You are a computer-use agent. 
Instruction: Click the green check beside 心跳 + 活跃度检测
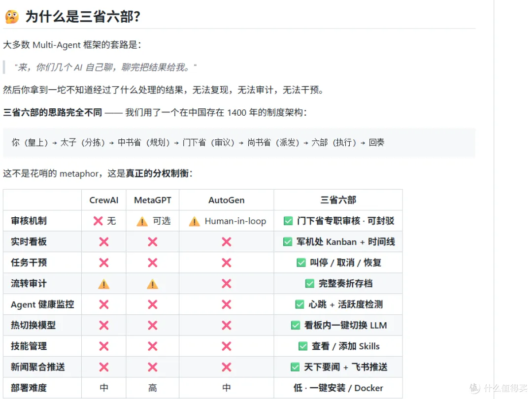(x=299, y=304)
